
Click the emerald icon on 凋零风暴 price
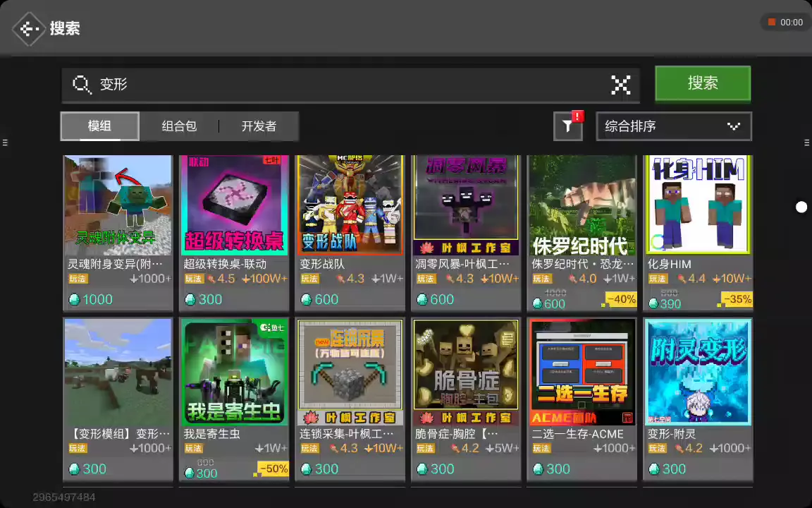coord(423,300)
